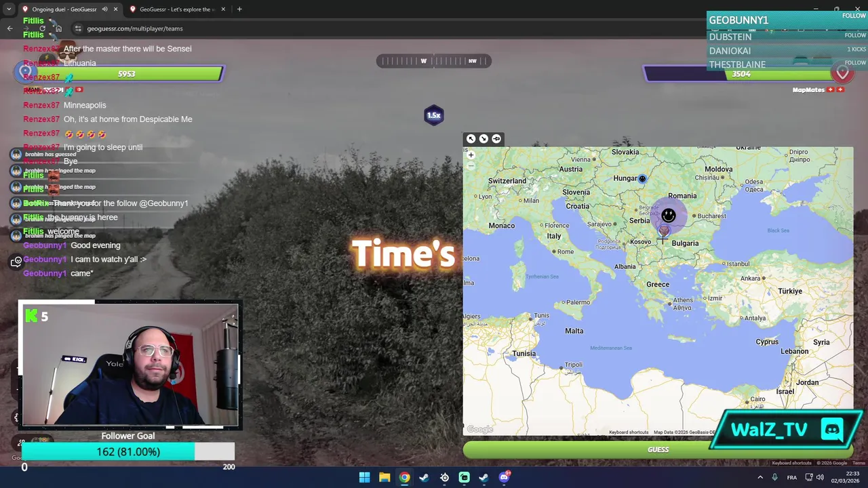
Task: Click Geobunny1's Good evening chat message
Action: 96,245
